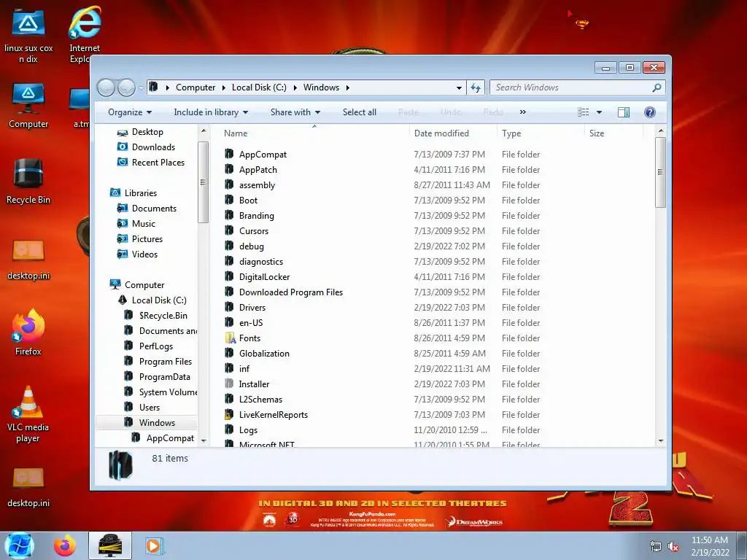Viewport: 747px width, 560px height.
Task: Click the navigation pane scrollbar thumb
Action: (203, 182)
